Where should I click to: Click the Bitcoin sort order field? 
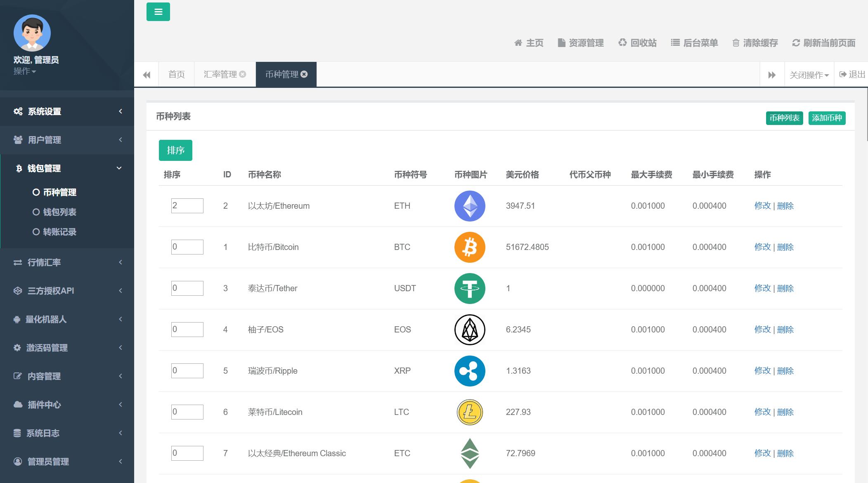(x=187, y=247)
